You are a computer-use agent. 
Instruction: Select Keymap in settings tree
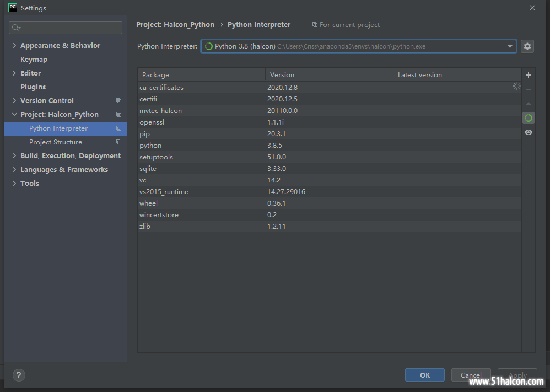click(x=34, y=60)
